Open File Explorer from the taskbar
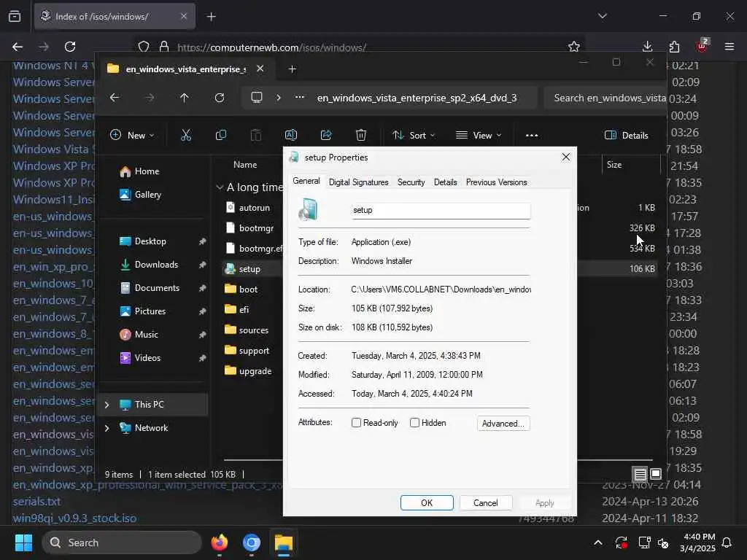This screenshot has width=747, height=560. (x=284, y=542)
